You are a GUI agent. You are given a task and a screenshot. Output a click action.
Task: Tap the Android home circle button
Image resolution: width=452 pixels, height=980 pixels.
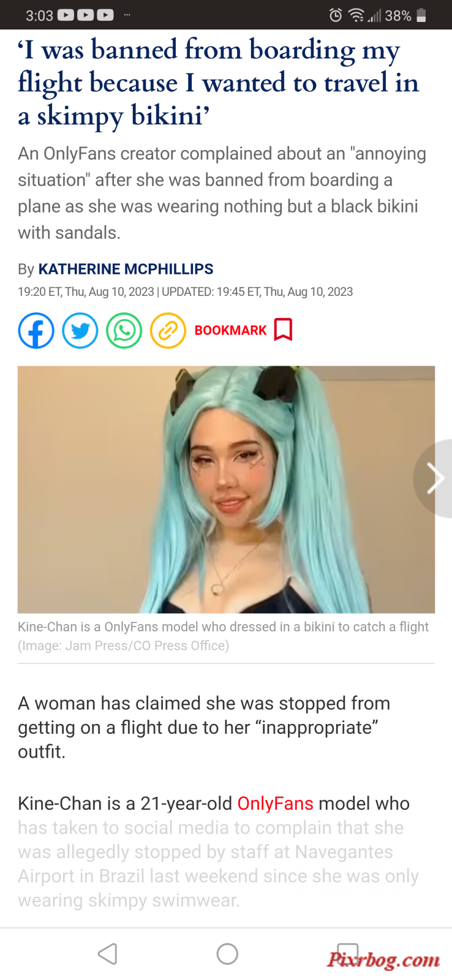[227, 954]
